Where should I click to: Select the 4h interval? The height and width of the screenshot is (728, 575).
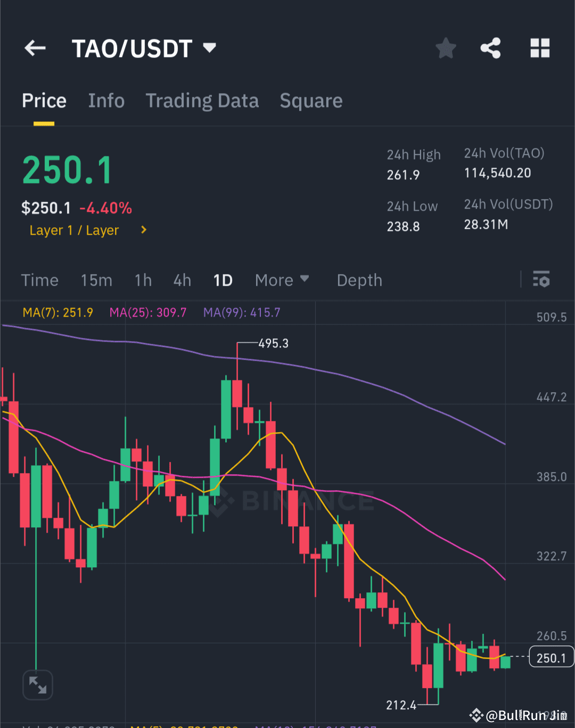click(x=182, y=280)
